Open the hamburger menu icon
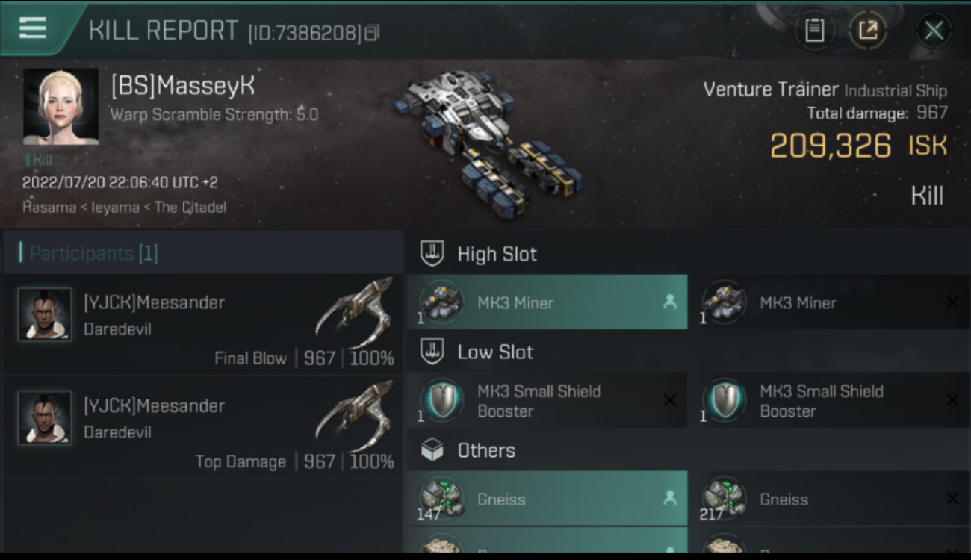The height and width of the screenshot is (560, 971). click(x=33, y=28)
